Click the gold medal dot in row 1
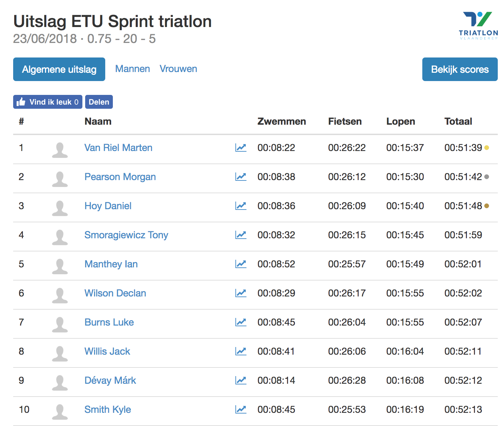 pyautogui.click(x=486, y=148)
